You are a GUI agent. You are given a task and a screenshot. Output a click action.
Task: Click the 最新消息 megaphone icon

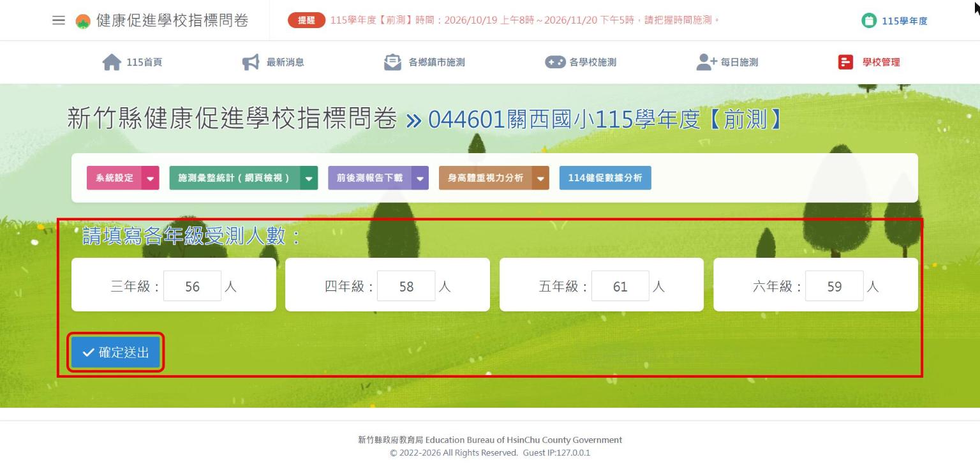click(251, 62)
